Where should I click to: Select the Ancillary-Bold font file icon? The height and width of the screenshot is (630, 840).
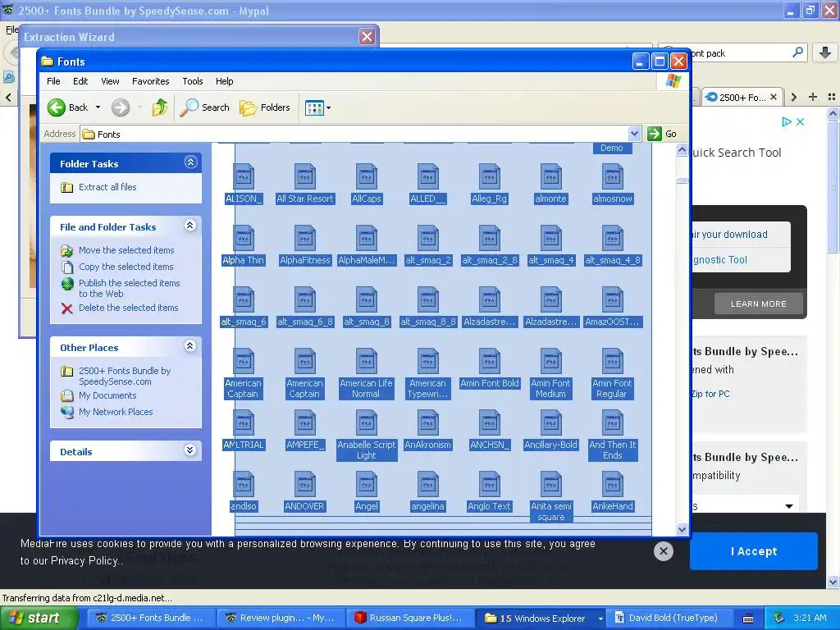(550, 423)
